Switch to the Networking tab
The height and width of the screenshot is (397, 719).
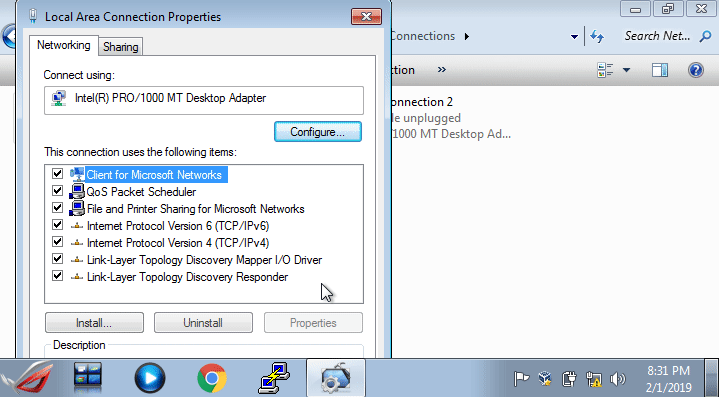(64, 45)
